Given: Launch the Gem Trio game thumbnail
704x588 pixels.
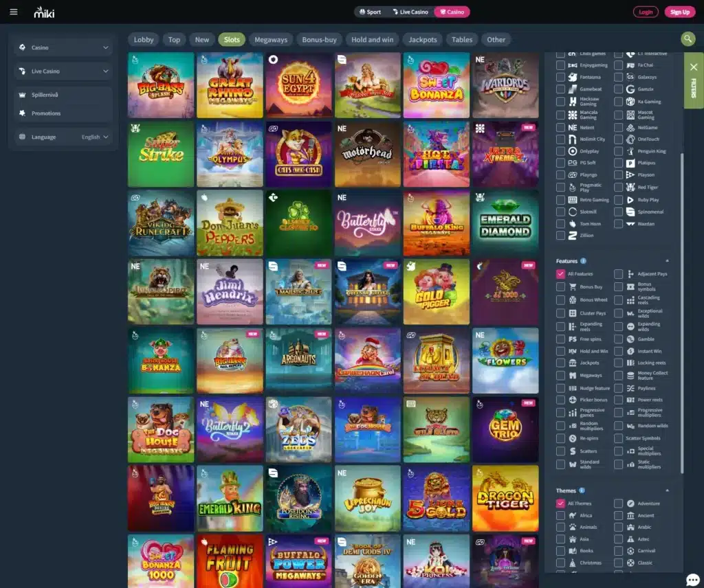Looking at the screenshot, I should [505, 429].
